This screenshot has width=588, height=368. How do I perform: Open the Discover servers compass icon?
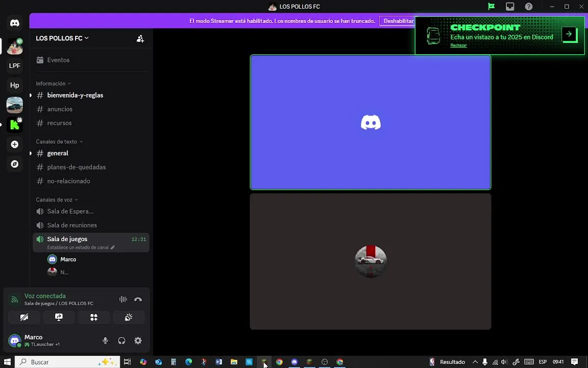tap(15, 164)
